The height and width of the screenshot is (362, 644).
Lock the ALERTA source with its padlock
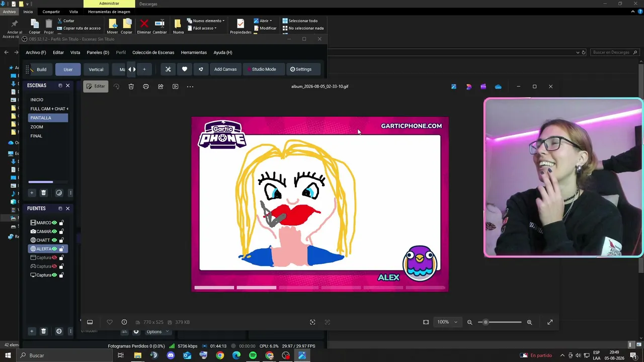coord(61,249)
